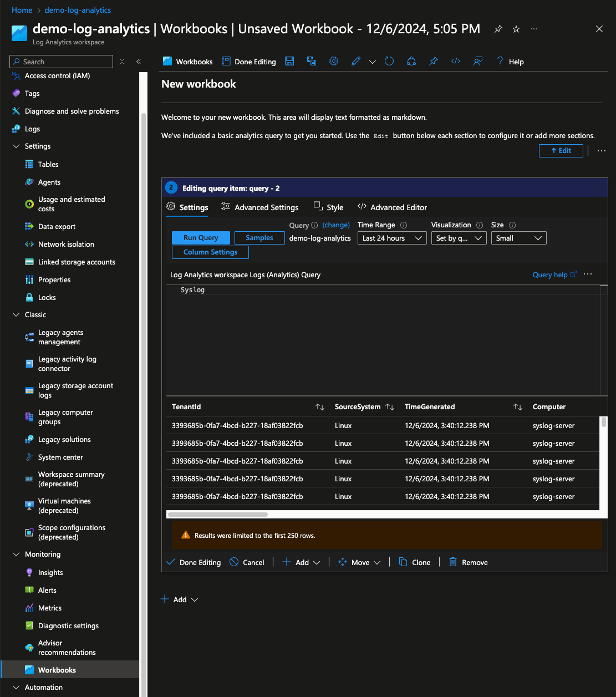The width and height of the screenshot is (616, 697).
Task: Open Advanced Editor code icon in toolbar
Action: pyautogui.click(x=456, y=62)
